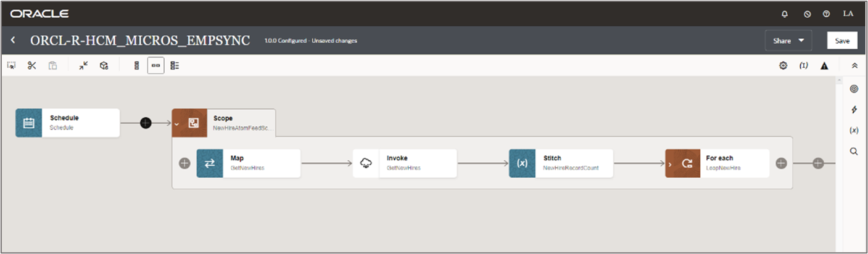
Task: Open the Share dropdown
Action: (x=788, y=41)
